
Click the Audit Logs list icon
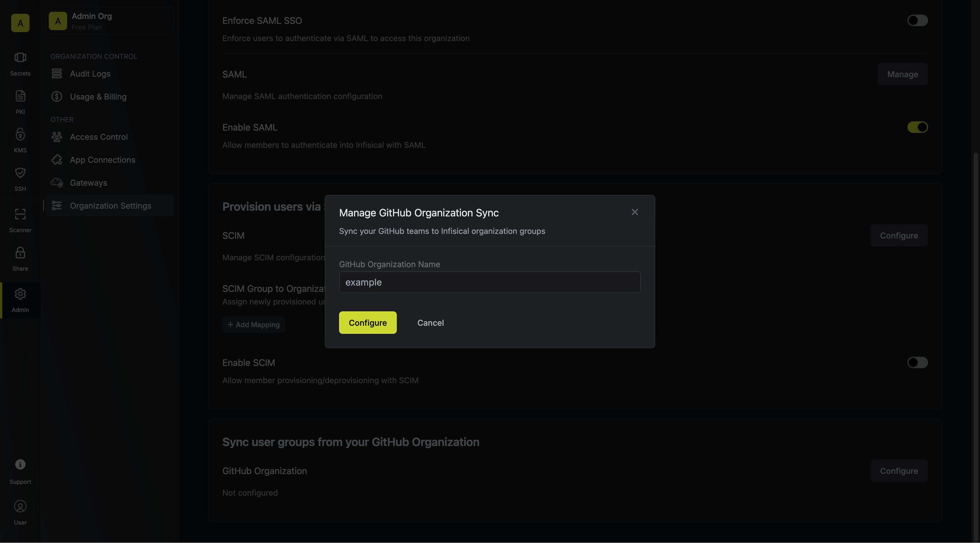click(x=57, y=73)
